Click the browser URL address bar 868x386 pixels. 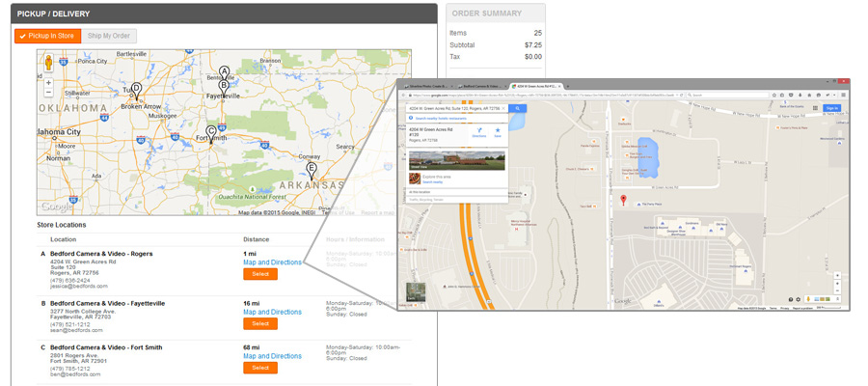coord(545,96)
